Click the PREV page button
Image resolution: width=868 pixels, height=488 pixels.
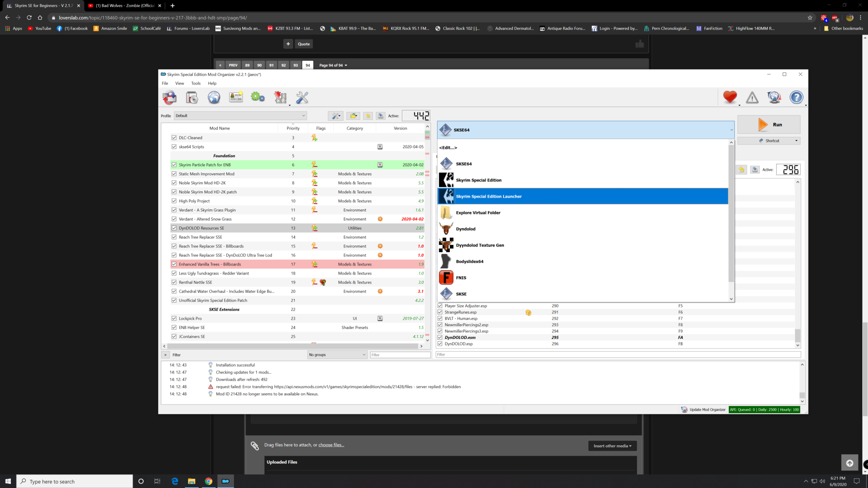tap(233, 66)
